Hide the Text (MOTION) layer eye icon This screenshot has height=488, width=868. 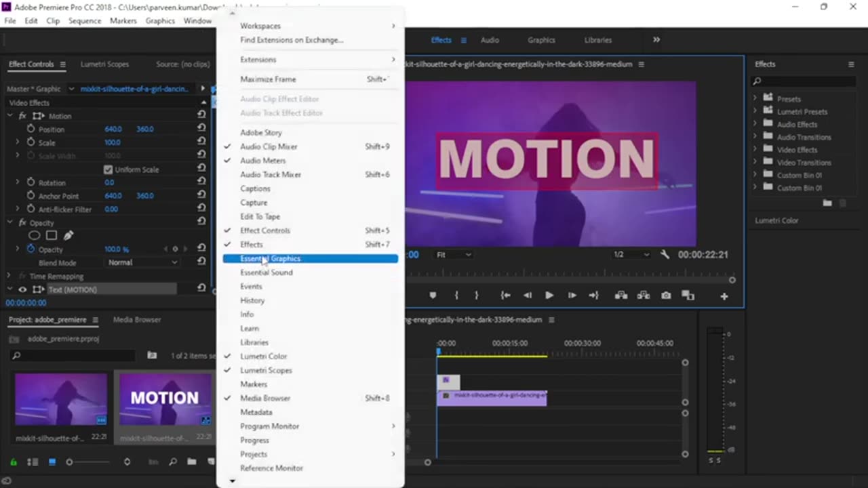coord(22,289)
